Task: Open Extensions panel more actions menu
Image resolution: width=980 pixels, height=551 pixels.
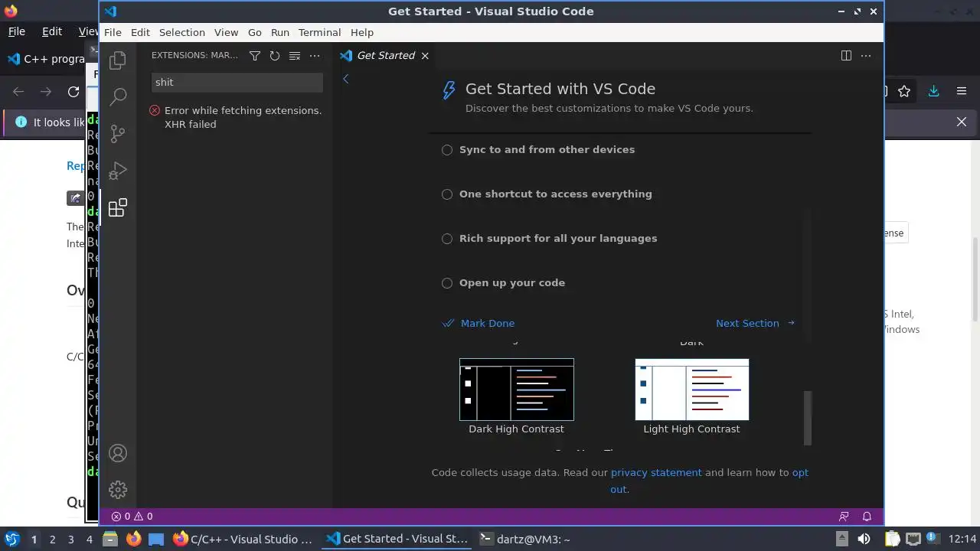Action: [x=315, y=55]
